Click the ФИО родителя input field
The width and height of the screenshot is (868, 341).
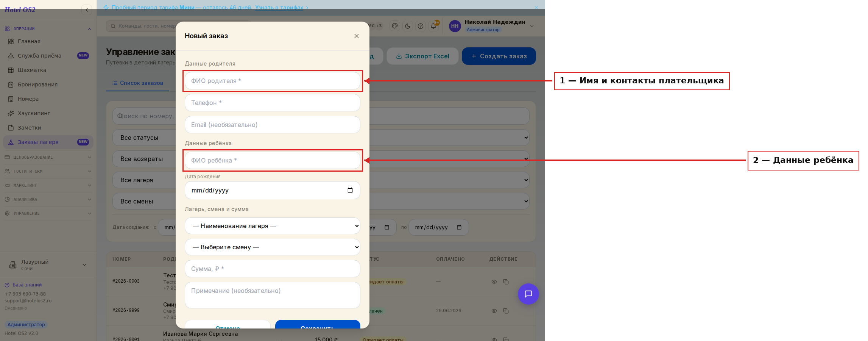(x=272, y=81)
